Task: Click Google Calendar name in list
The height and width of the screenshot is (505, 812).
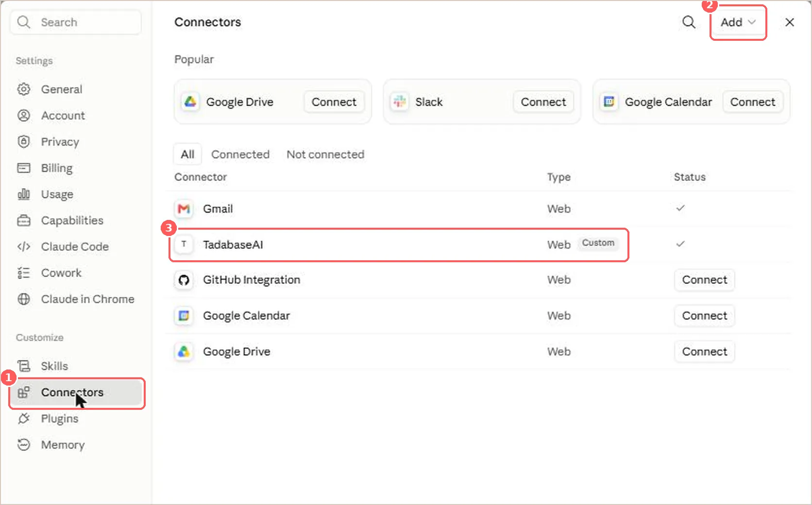Action: pos(246,316)
